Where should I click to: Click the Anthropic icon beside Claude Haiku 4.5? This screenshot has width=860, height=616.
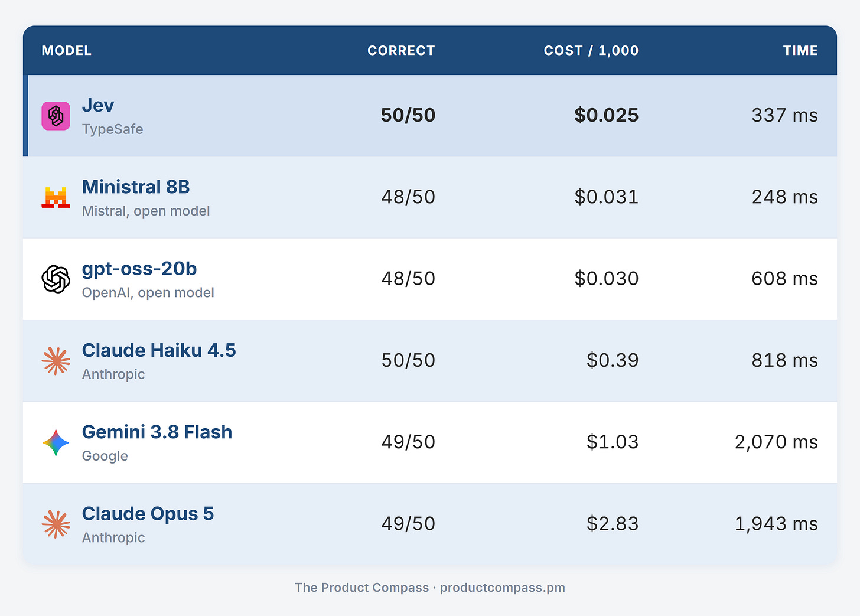[56, 361]
